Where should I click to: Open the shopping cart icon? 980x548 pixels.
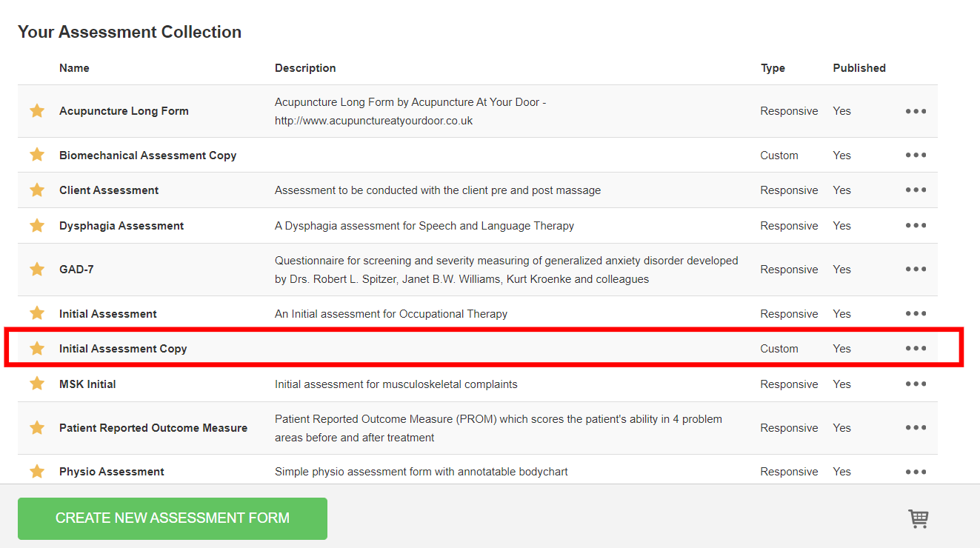[x=919, y=519]
